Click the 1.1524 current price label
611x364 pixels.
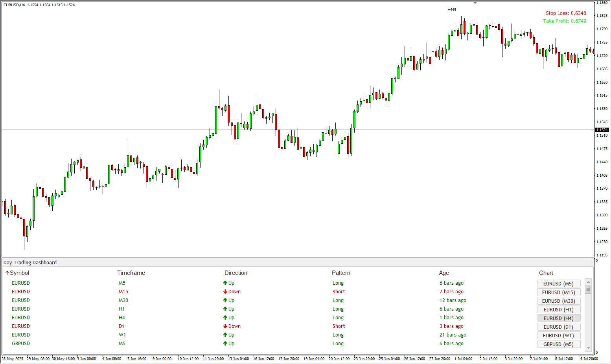[x=602, y=130]
